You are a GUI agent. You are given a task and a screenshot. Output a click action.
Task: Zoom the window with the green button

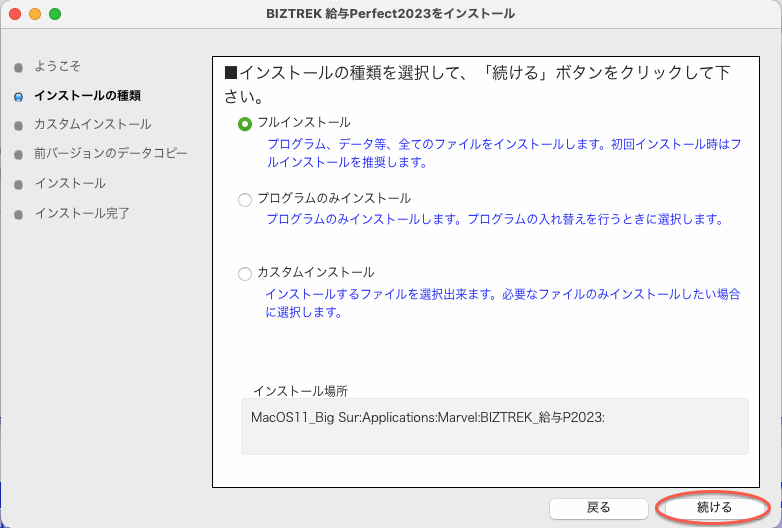click(55, 14)
